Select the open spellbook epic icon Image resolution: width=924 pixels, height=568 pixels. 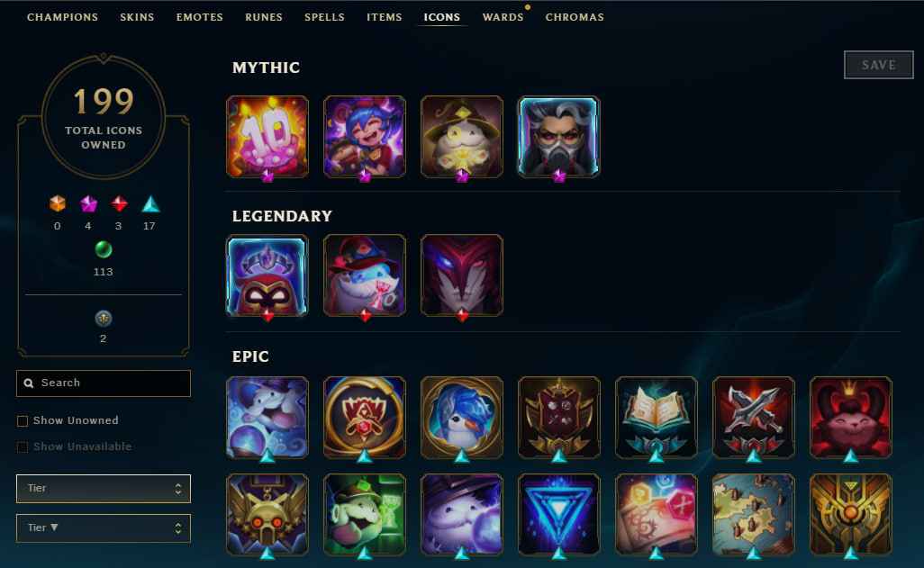pyautogui.click(x=656, y=417)
